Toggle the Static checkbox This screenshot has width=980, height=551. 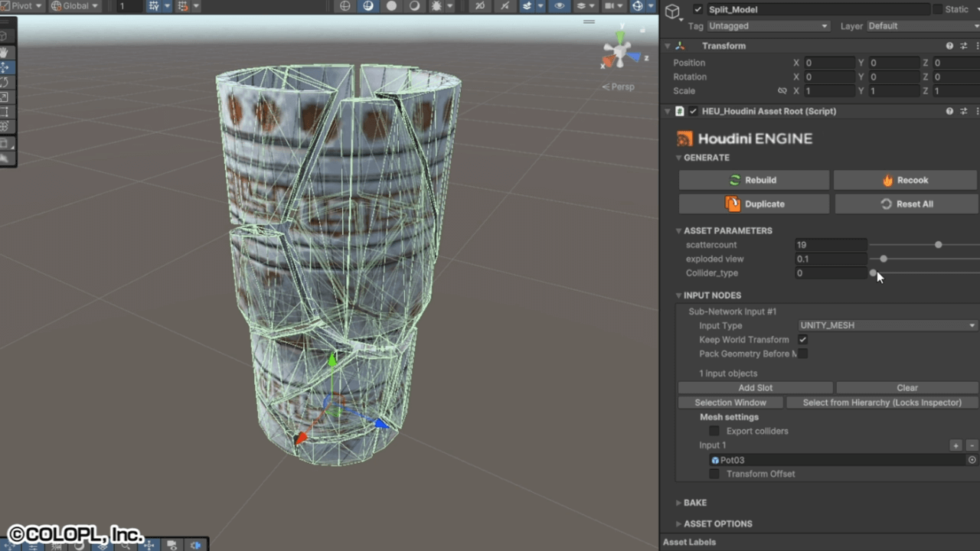pos(937,9)
